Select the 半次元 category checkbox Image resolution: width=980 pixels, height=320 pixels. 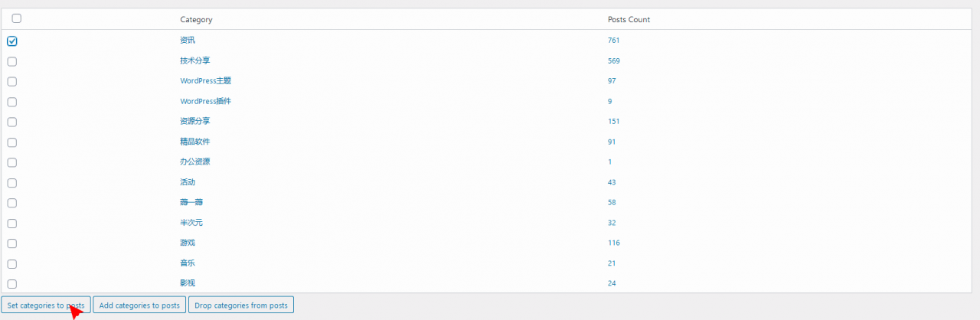[12, 224]
